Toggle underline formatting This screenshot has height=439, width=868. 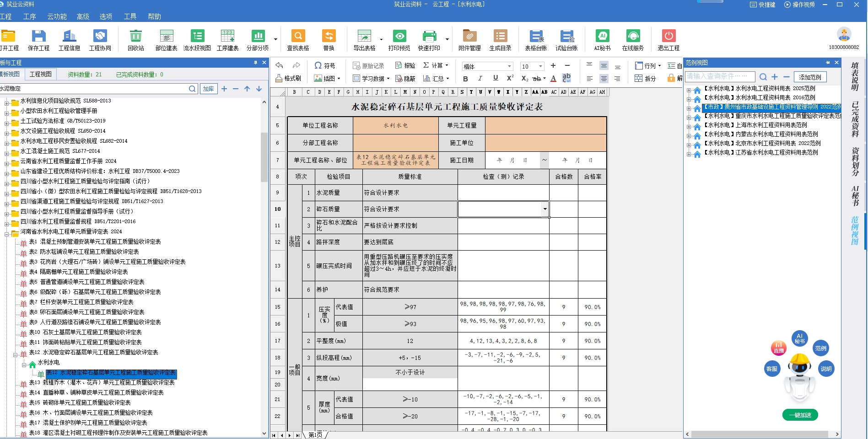496,78
